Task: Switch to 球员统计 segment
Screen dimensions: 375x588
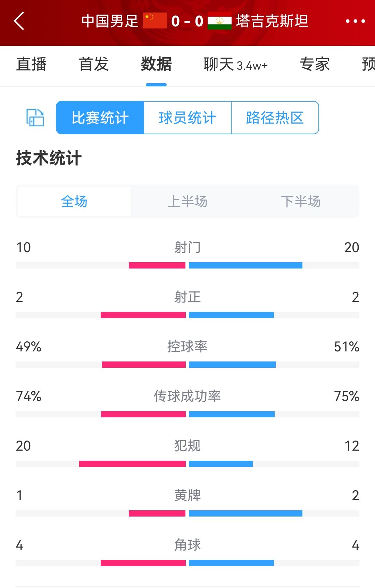Action: point(187,118)
